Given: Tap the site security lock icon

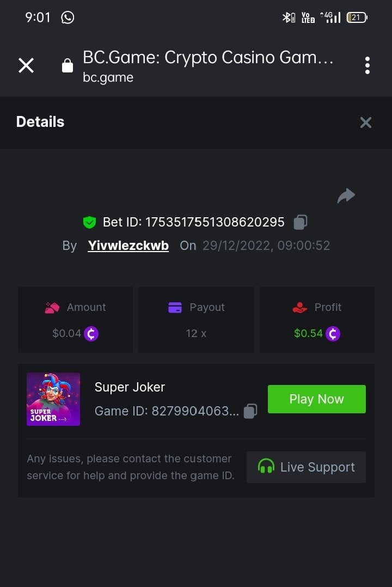Looking at the screenshot, I should [x=68, y=66].
